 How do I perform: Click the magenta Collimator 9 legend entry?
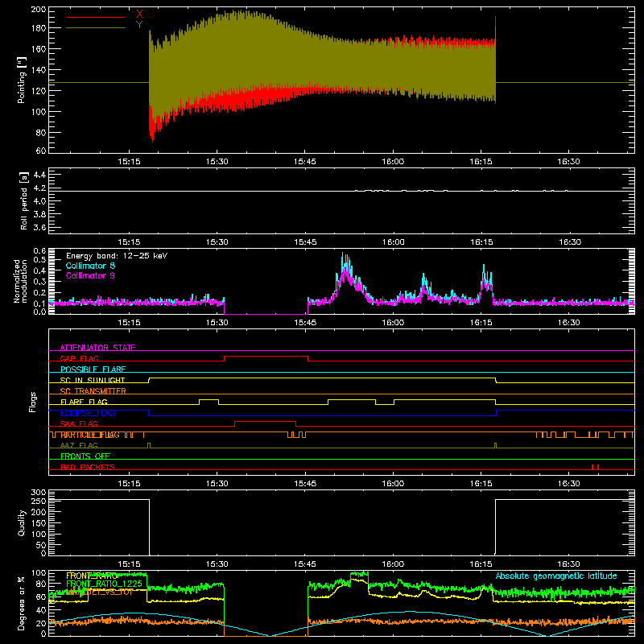90,275
